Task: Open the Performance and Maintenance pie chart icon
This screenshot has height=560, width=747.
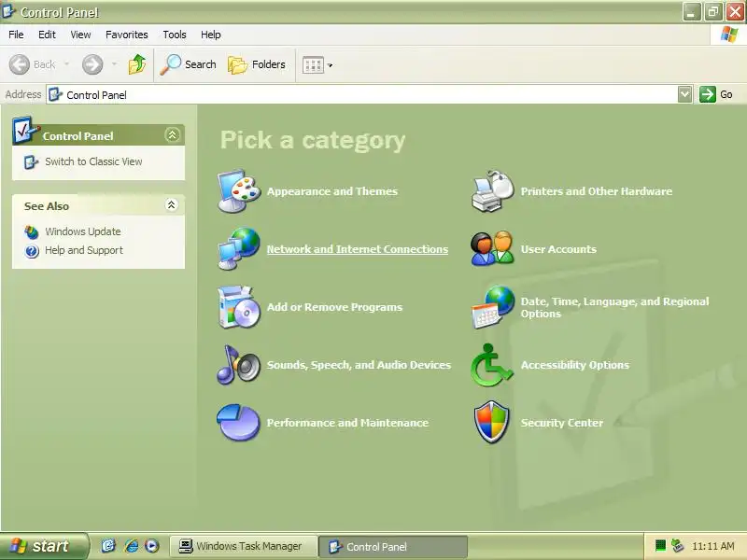Action: coord(238,423)
